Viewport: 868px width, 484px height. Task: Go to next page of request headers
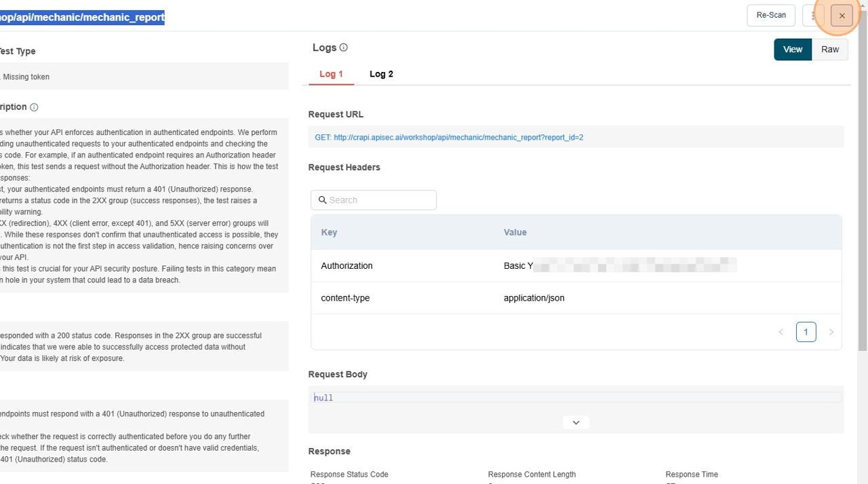tap(831, 332)
